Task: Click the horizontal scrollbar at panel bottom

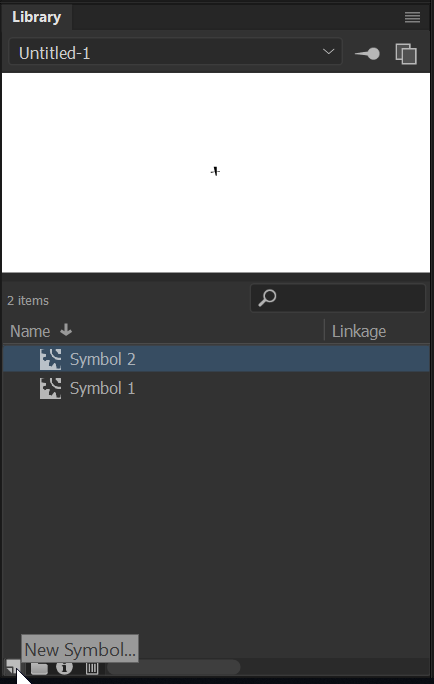Action: 174,667
